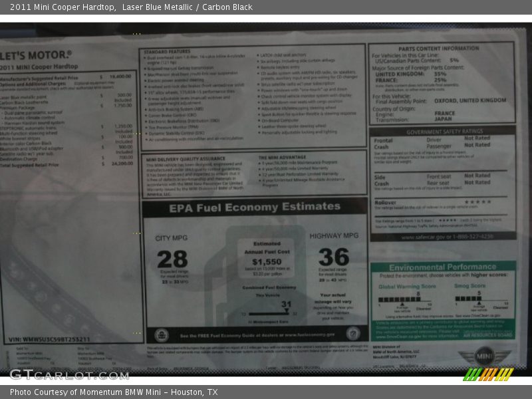Click the 'STANDARD FEATURES' heading
The height and width of the screenshot is (399, 532).
(x=167, y=52)
